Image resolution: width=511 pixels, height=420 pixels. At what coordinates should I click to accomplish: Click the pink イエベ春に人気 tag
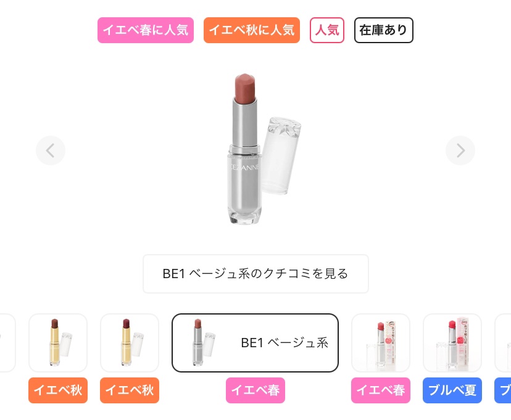tap(146, 30)
